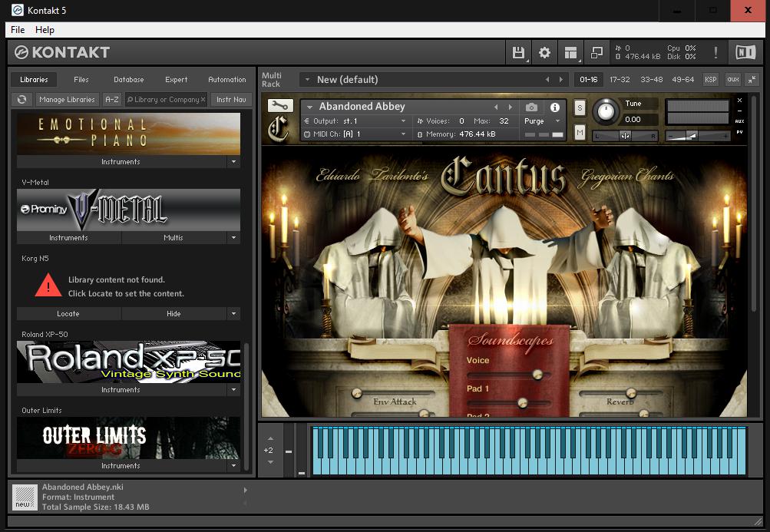Click the new instrument file icon
The width and height of the screenshot is (770, 532).
[x=25, y=497]
